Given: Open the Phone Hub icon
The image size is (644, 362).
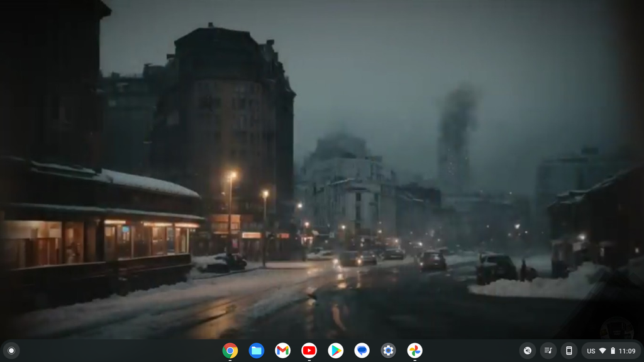Looking at the screenshot, I should pyautogui.click(x=569, y=351).
